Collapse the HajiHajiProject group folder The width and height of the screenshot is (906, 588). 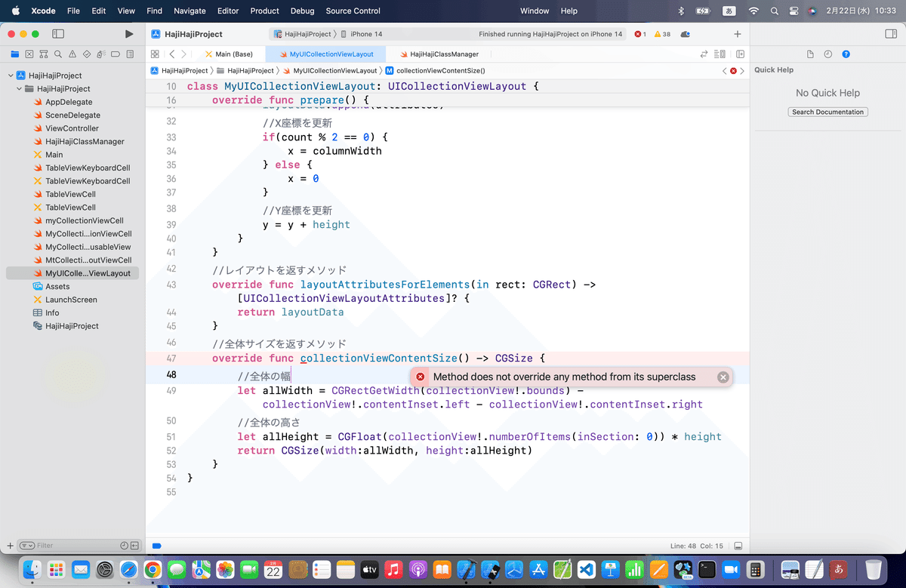[19, 88]
